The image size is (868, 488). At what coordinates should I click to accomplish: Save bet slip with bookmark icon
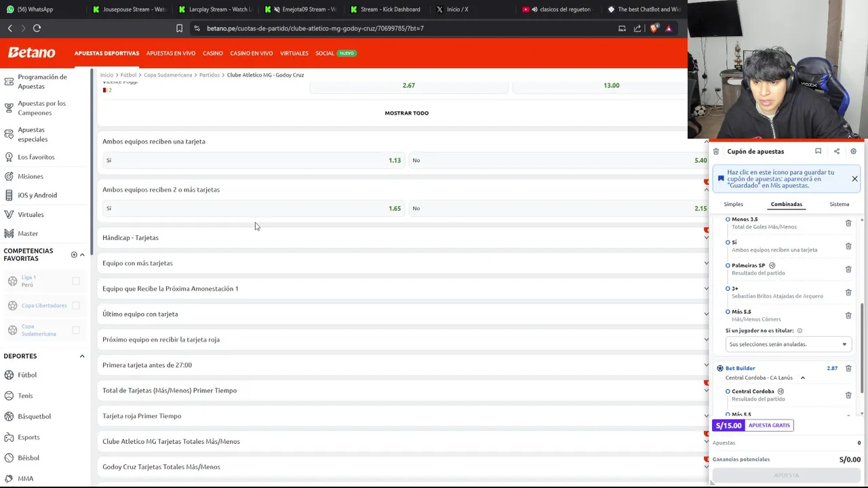pyautogui.click(x=818, y=151)
